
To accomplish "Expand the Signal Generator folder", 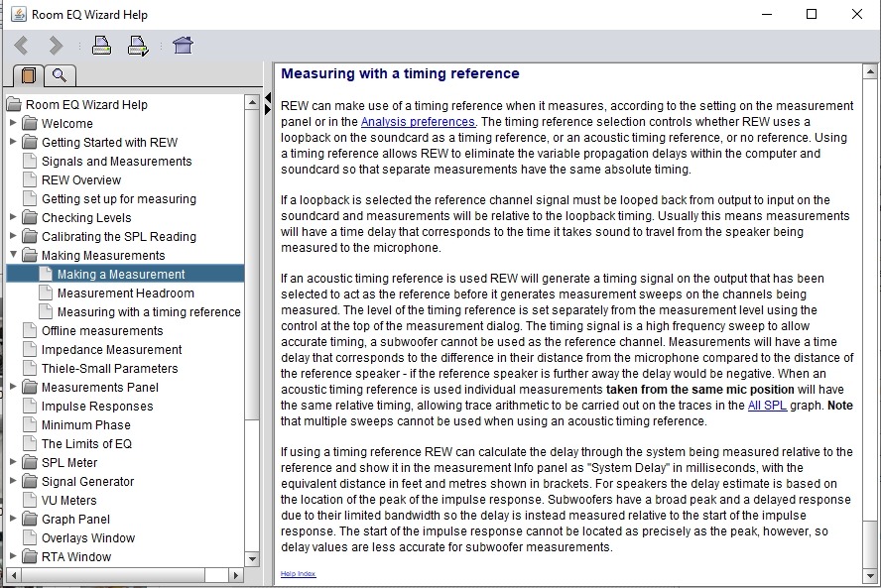I will point(13,481).
